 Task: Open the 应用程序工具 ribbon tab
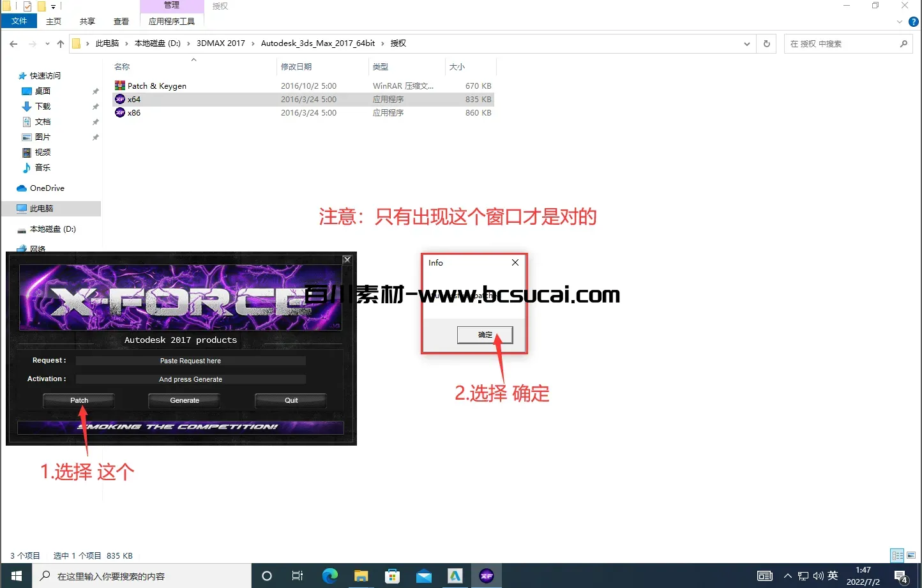point(172,21)
